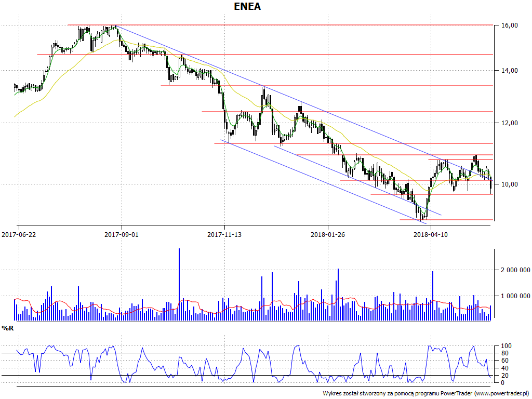532x399 pixels.
Task: Click the 1 000 000 volume label
Action: (515, 296)
